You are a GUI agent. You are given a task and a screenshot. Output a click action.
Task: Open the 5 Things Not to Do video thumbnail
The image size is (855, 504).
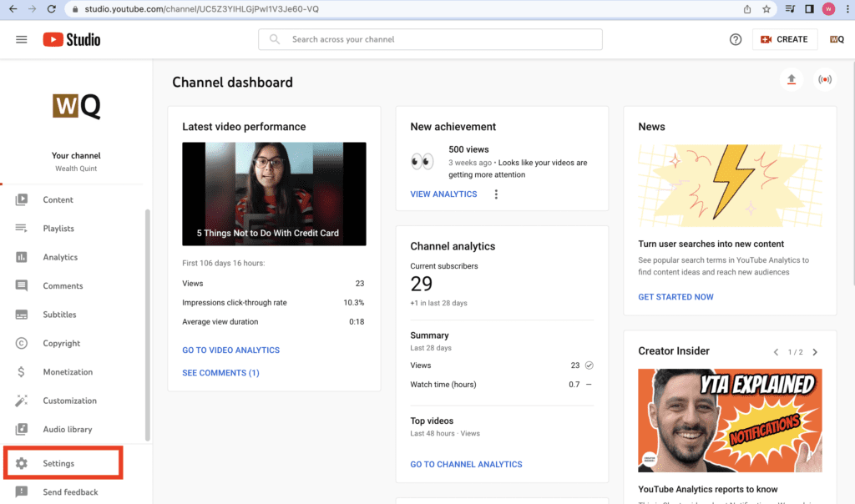coord(274,194)
